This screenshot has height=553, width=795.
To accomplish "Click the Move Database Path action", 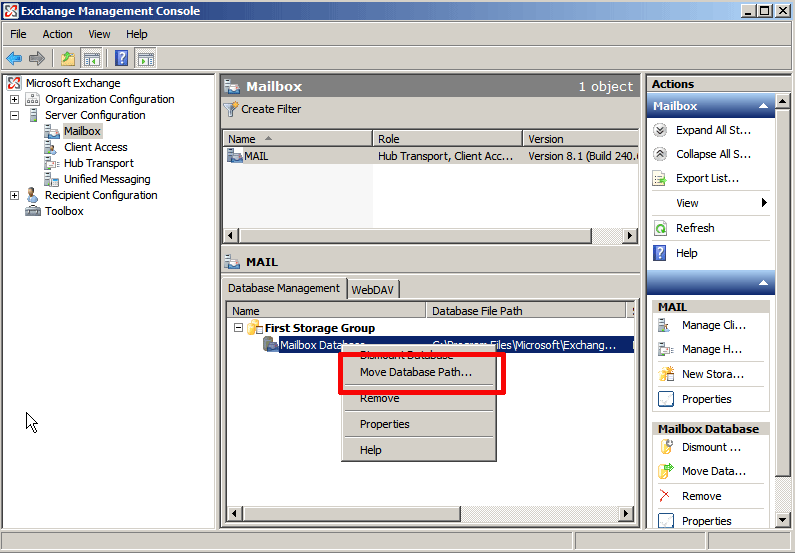I will pos(713,471).
